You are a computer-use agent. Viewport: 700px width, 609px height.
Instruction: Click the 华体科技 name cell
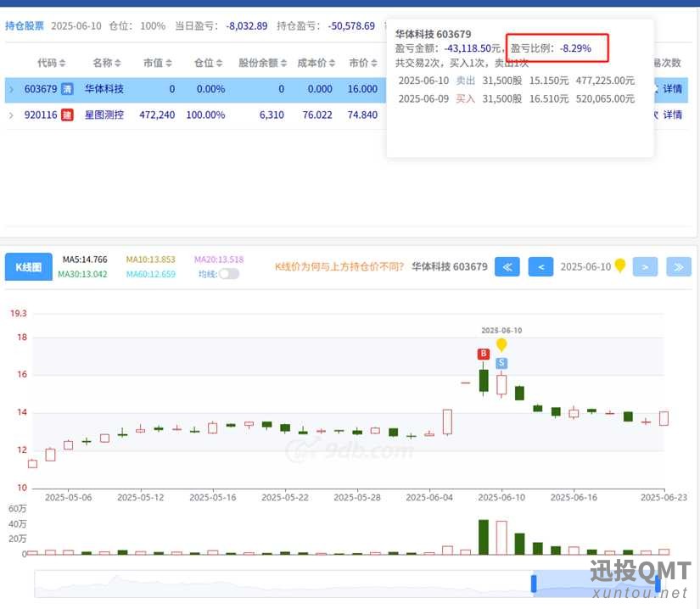[x=104, y=89]
